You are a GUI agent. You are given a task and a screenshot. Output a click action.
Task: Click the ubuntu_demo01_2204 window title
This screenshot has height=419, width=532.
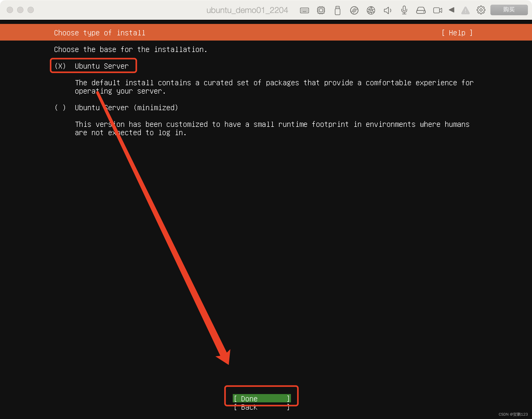[247, 10]
